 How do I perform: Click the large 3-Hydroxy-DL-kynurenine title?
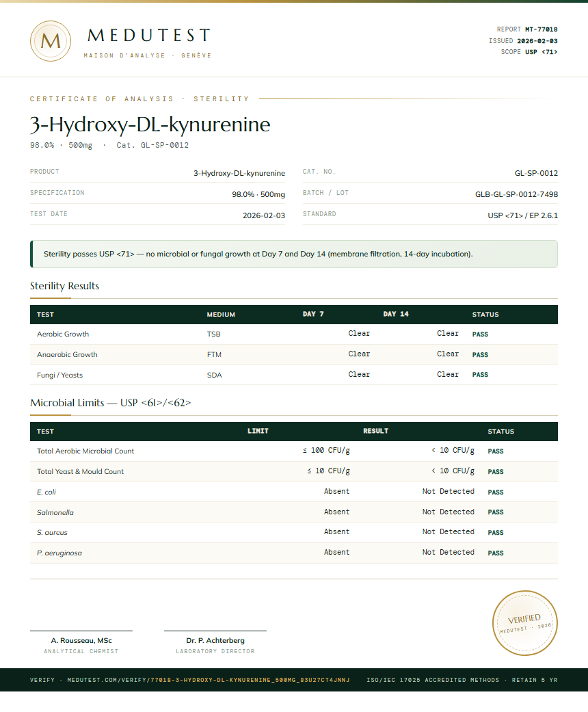(150, 124)
